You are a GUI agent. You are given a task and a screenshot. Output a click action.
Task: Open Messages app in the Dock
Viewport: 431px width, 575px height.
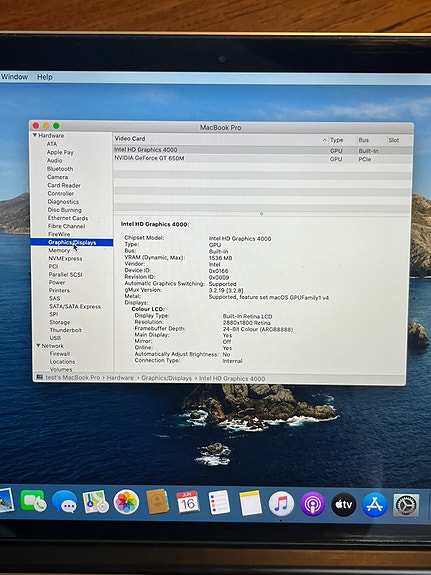[65, 502]
